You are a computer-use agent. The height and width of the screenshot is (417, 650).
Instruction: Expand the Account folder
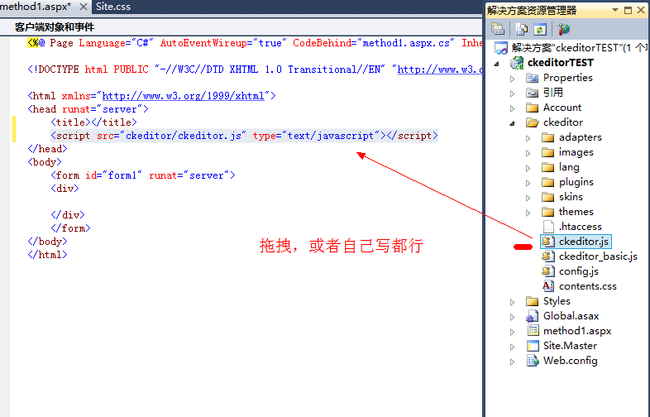tap(512, 108)
